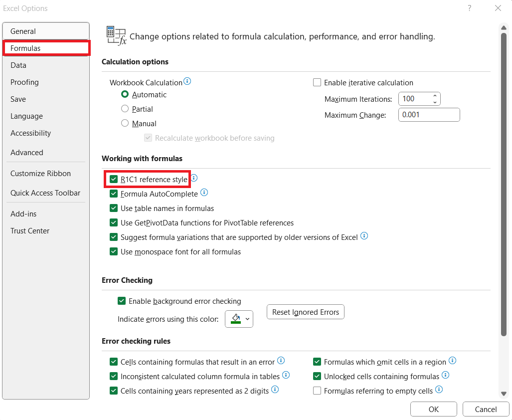Viewport: 512px width, 420px height.
Task: Open info for unlocked cells containing formulas
Action: 445,375
